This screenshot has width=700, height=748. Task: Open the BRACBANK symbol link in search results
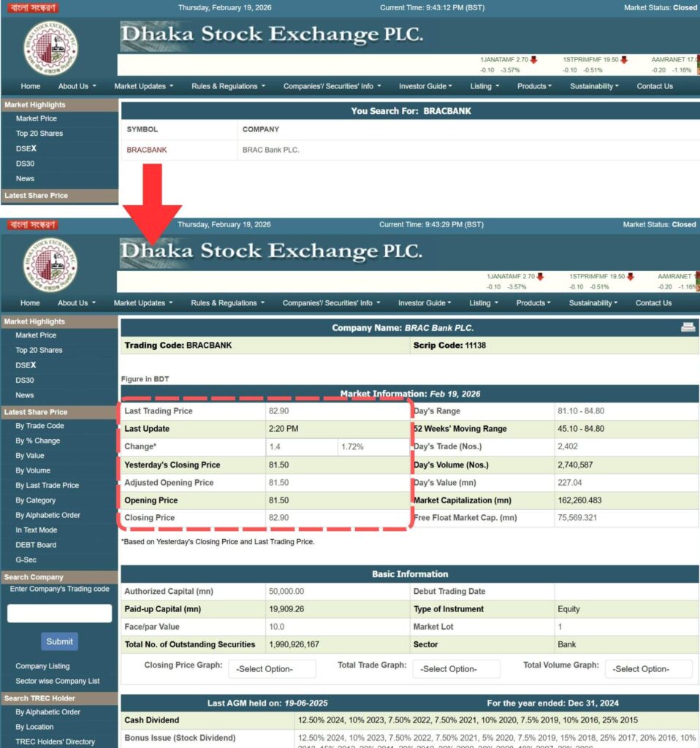[x=147, y=150]
